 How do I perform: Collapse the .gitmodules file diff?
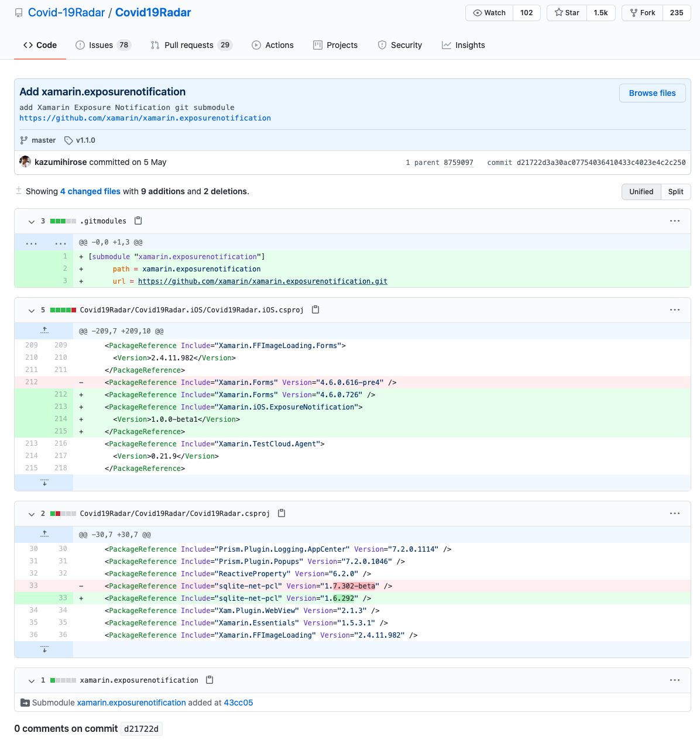[32, 222]
